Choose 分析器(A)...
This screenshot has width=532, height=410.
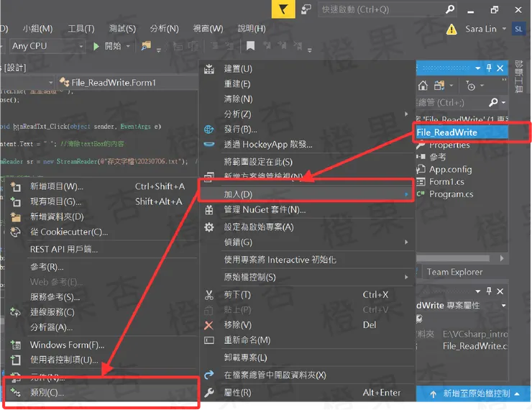click(101, 327)
